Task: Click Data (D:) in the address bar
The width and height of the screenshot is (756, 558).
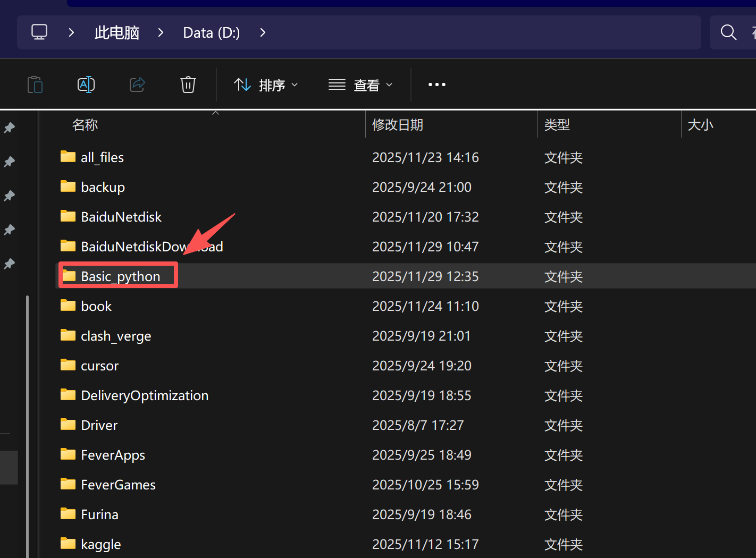Action: (x=211, y=33)
